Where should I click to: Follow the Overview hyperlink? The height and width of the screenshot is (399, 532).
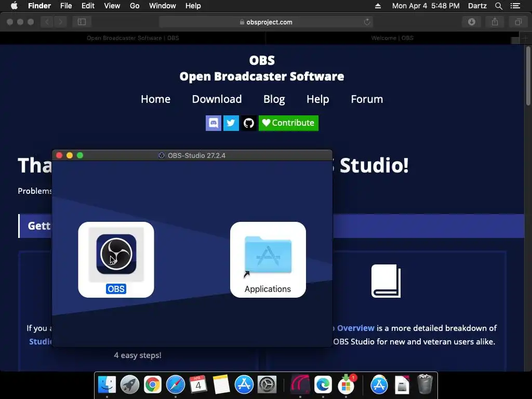coord(355,328)
